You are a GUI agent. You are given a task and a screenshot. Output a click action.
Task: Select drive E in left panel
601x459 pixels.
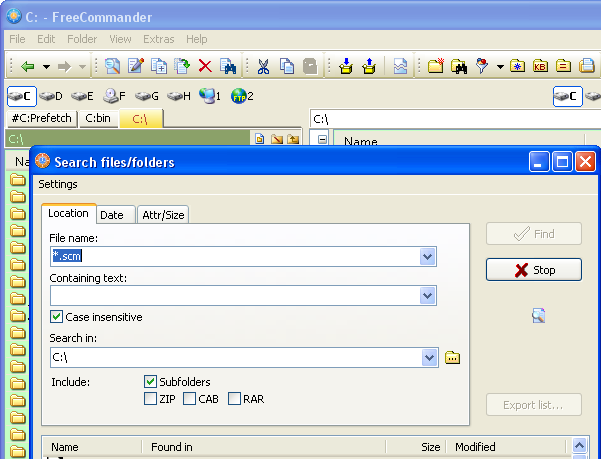[x=82, y=96]
